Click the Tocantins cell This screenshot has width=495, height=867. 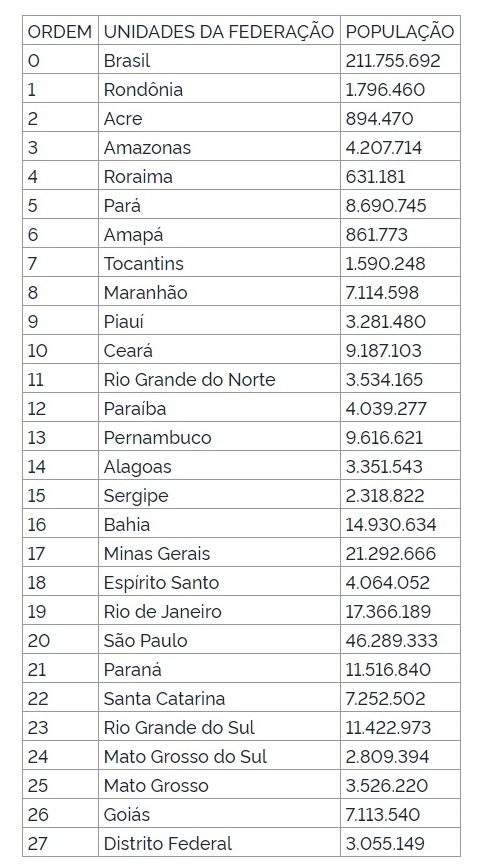(219, 263)
